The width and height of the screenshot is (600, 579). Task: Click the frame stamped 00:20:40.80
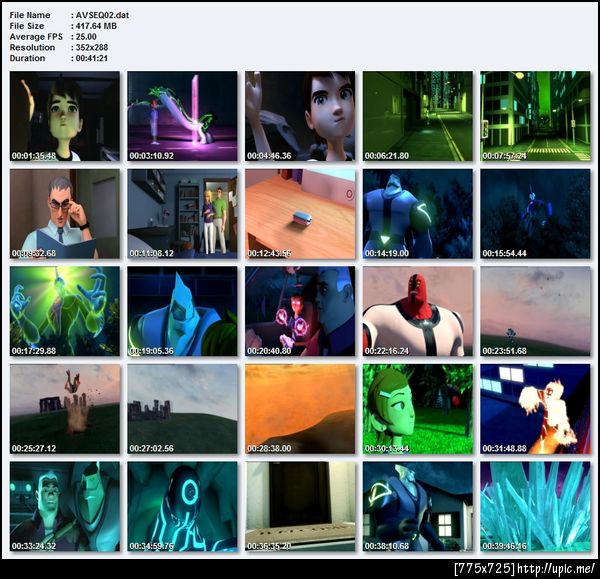[x=300, y=311]
